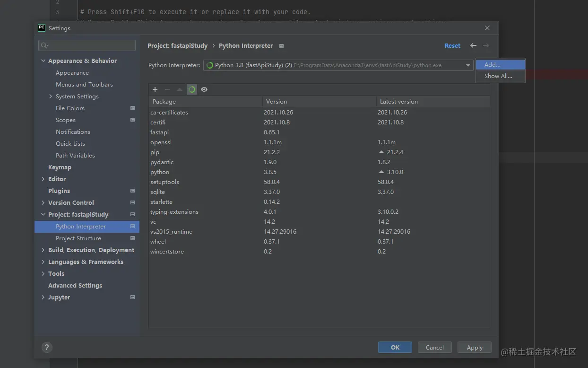This screenshot has width=588, height=368.
Task: Sort by the Latest version column header
Action: (433, 101)
